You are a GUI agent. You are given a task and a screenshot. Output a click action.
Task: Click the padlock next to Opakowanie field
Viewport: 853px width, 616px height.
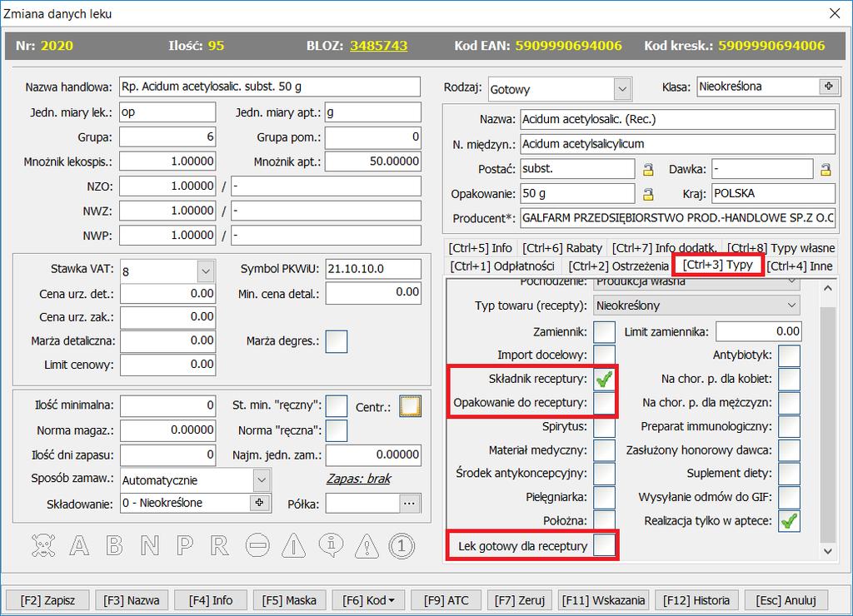(x=648, y=194)
